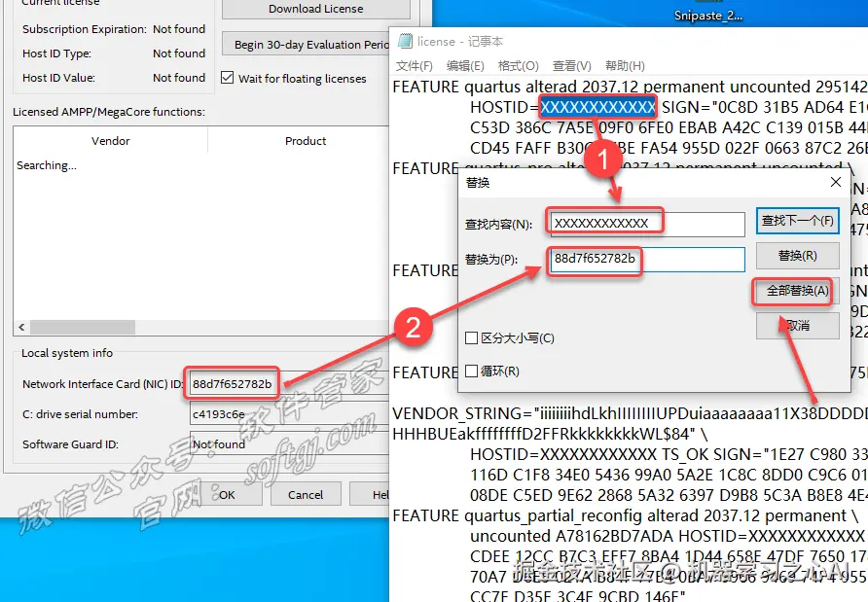The width and height of the screenshot is (868, 602).
Task: Enable the 循环(R) checkbox
Action: pos(472,372)
